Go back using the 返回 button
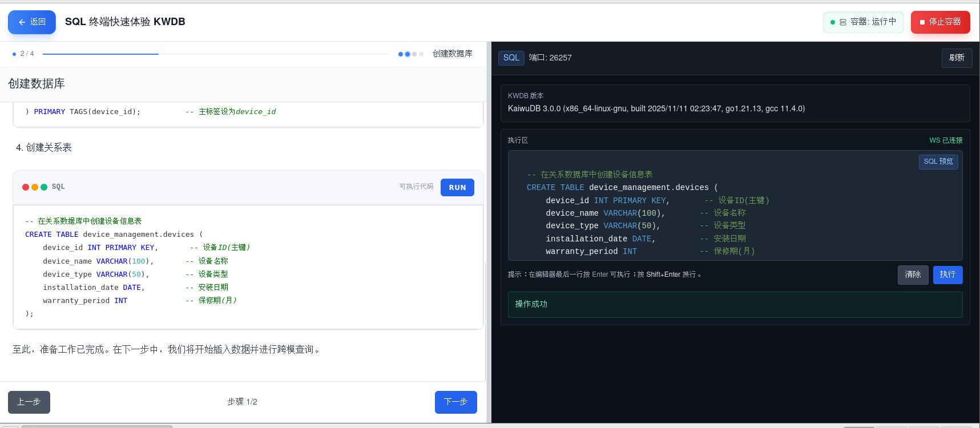Image resolution: width=980 pixels, height=428 pixels. pyautogui.click(x=32, y=22)
